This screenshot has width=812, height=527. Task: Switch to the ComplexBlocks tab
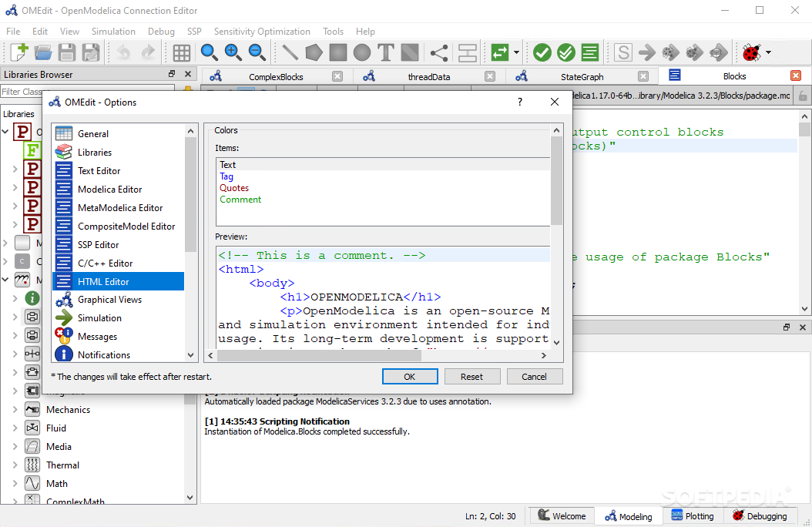[x=276, y=76]
